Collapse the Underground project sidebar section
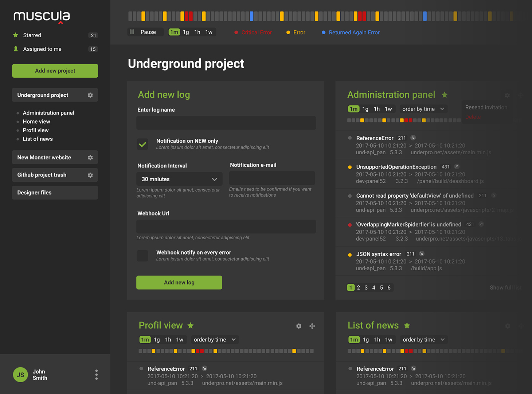Image resolution: width=532 pixels, height=394 pixels. click(x=55, y=95)
